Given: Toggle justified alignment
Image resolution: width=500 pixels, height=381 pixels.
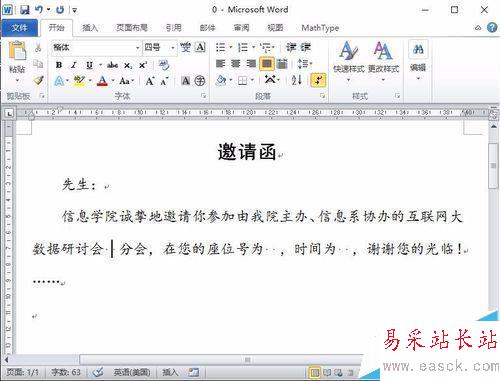Looking at the screenshot, I should [267, 63].
